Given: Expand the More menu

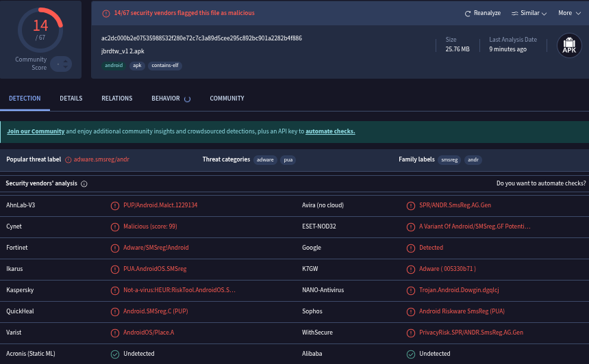Looking at the screenshot, I should click(568, 13).
